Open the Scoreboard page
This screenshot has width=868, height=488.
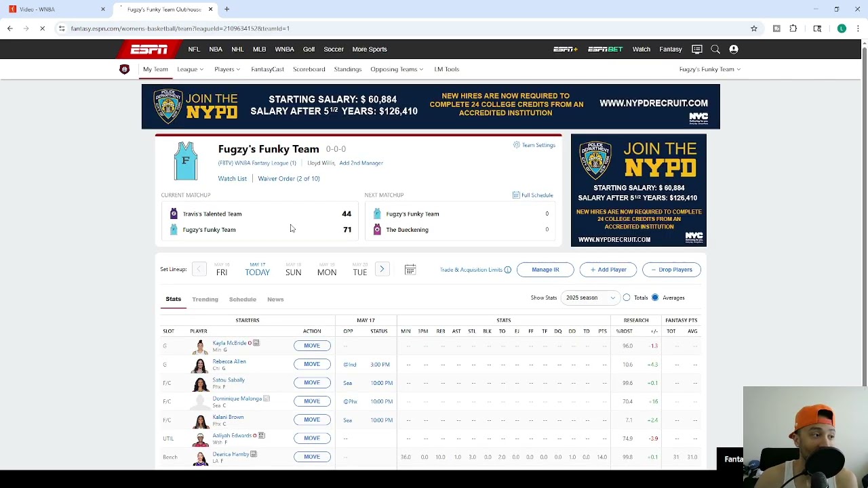point(309,69)
